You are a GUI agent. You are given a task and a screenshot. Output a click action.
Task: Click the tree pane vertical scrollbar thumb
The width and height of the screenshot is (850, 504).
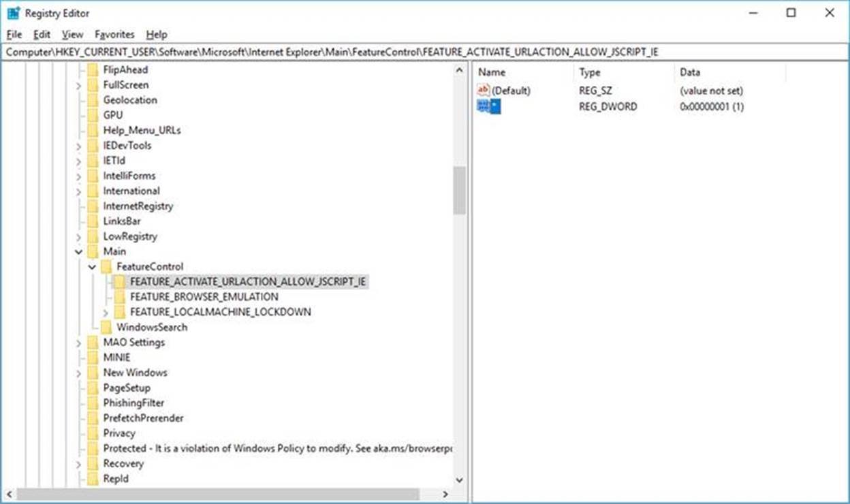pyautogui.click(x=459, y=191)
